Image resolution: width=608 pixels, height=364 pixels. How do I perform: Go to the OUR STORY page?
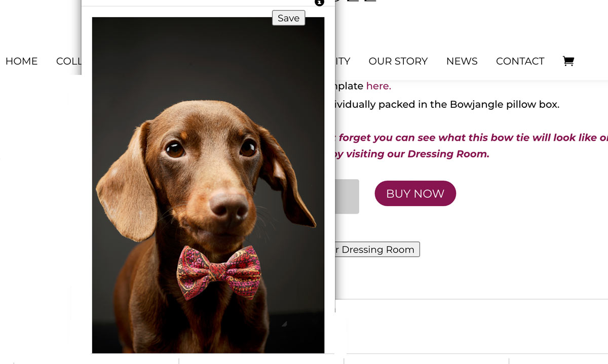point(398,61)
